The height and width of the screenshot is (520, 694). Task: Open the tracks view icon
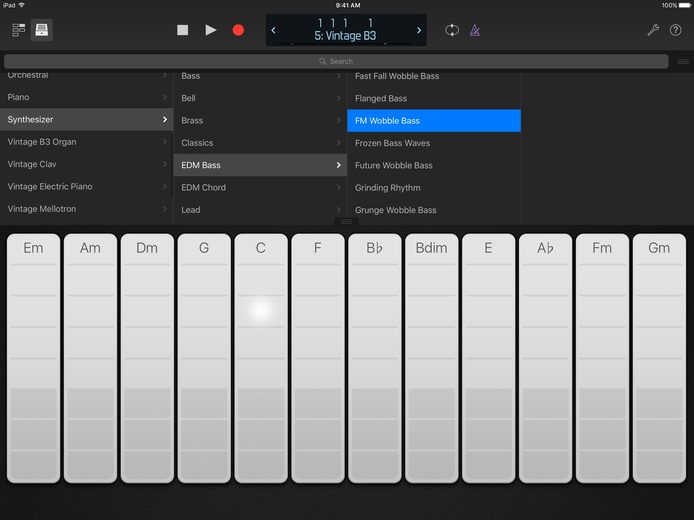[x=19, y=30]
